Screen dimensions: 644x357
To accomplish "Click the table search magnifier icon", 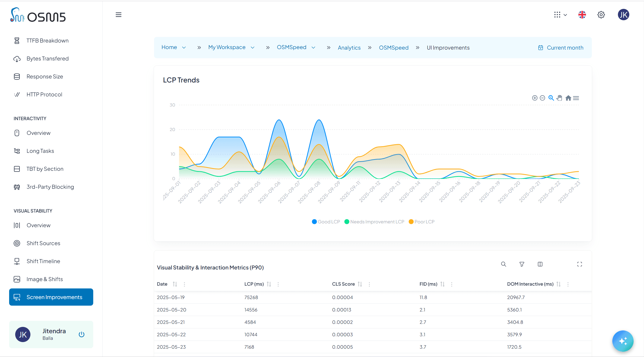I will tap(503, 264).
